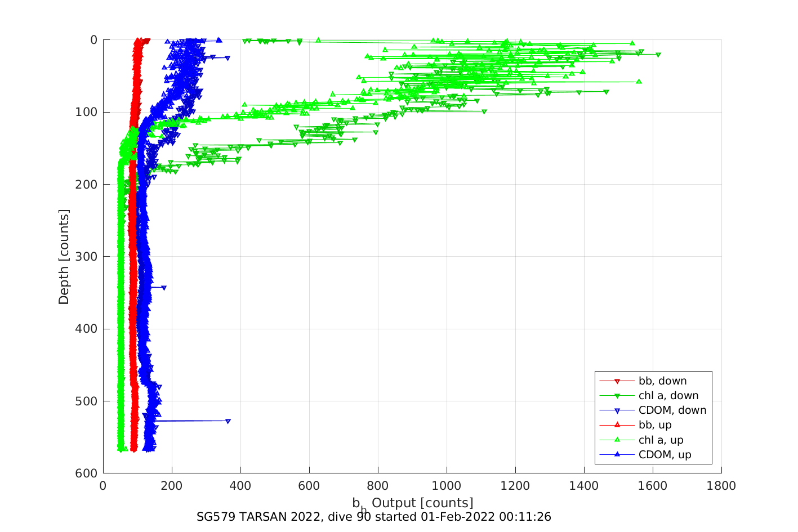Click the 'CDOM, down' legend entry

pos(653,410)
